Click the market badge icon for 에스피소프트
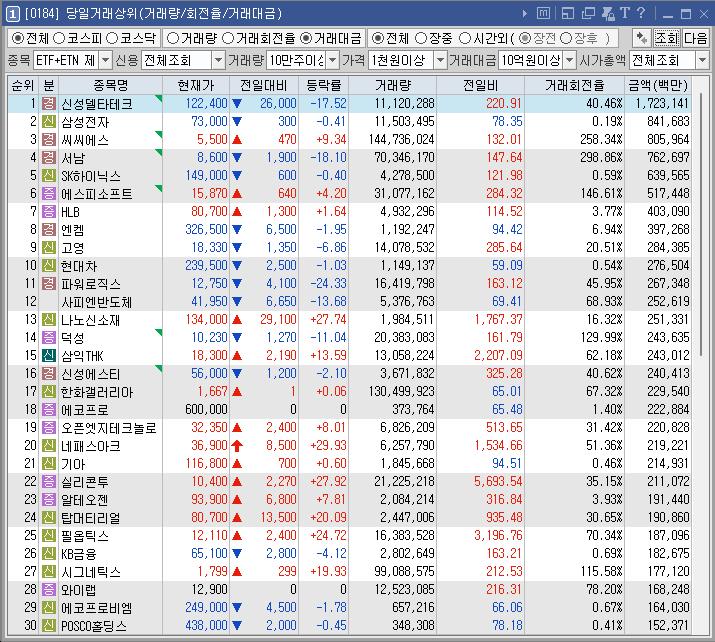The image size is (715, 642). 49,194
